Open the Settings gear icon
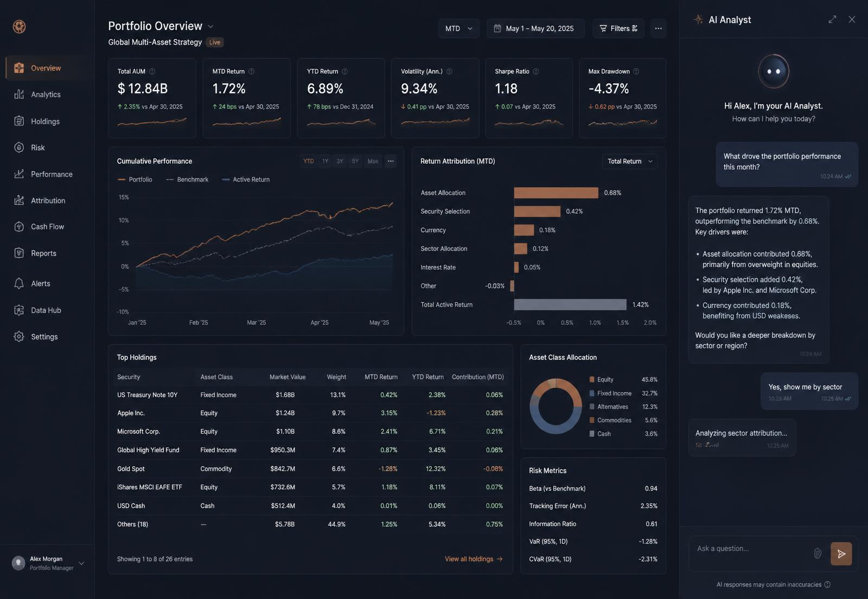Screen dimensions: 868x599 (19, 336)
